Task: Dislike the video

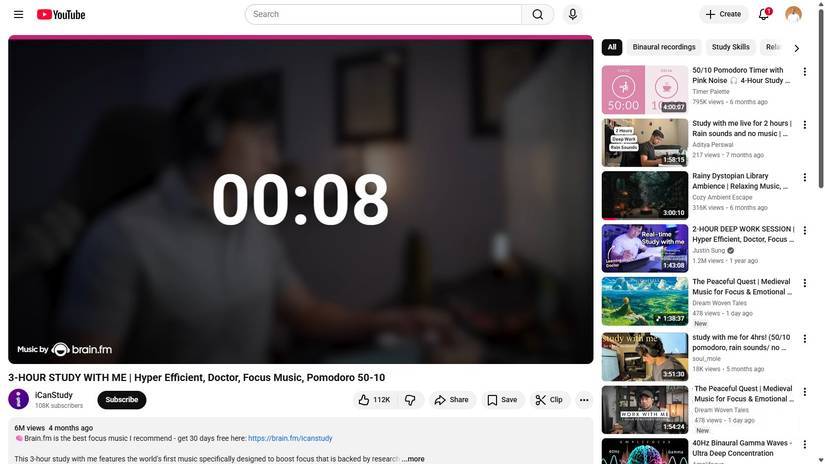Action: click(410, 400)
